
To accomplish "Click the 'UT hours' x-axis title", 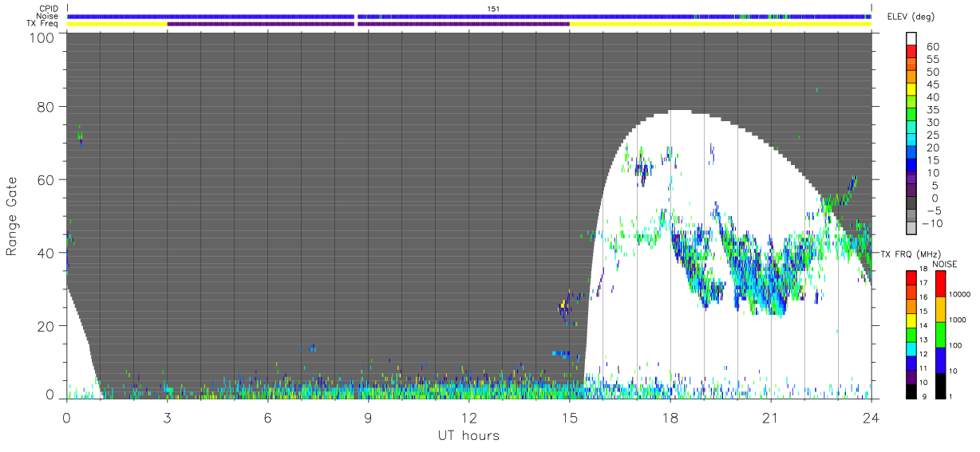I will [468, 435].
